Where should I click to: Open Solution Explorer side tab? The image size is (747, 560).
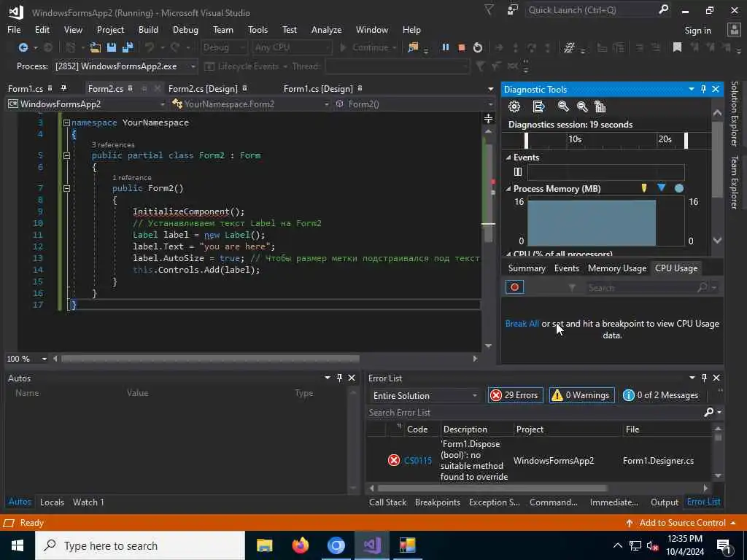coord(735,113)
